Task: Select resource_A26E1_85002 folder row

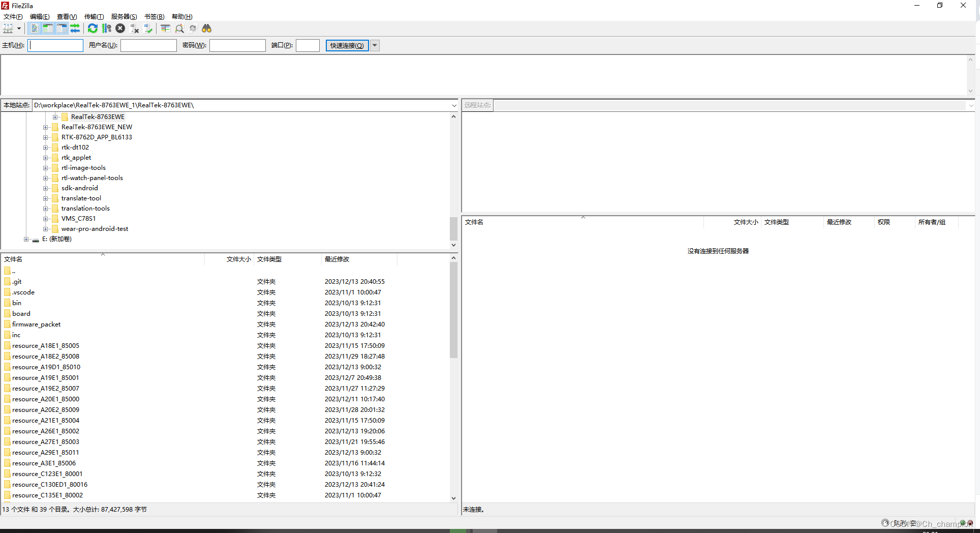Action: [225, 431]
